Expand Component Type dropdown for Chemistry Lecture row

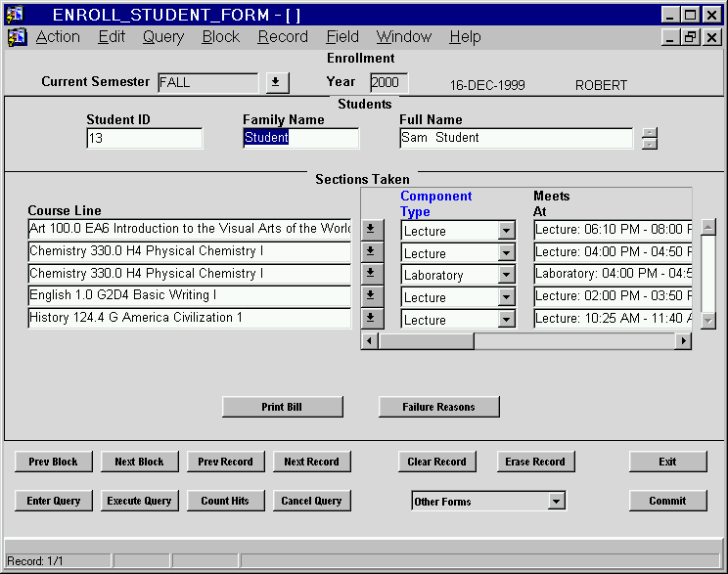(x=506, y=252)
